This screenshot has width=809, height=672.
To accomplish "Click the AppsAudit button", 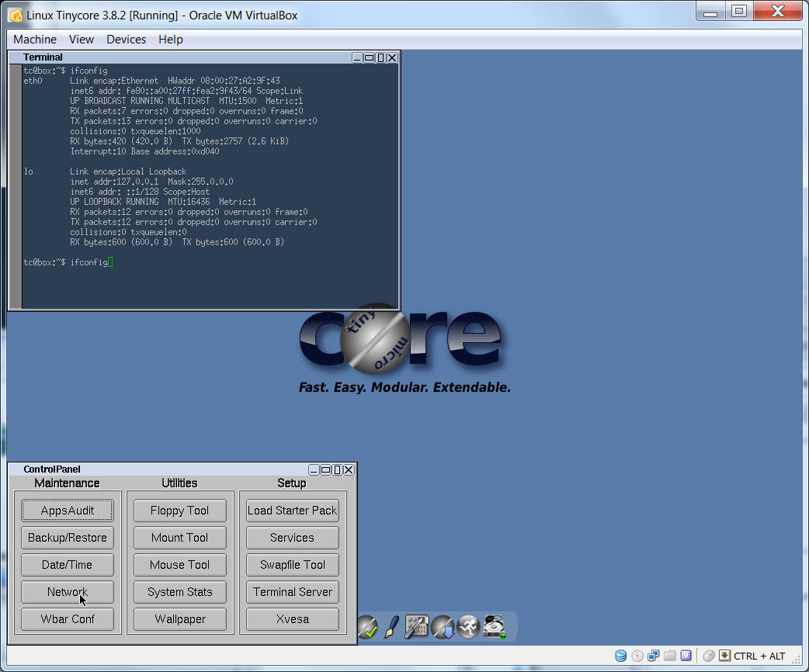I will 68,511.
